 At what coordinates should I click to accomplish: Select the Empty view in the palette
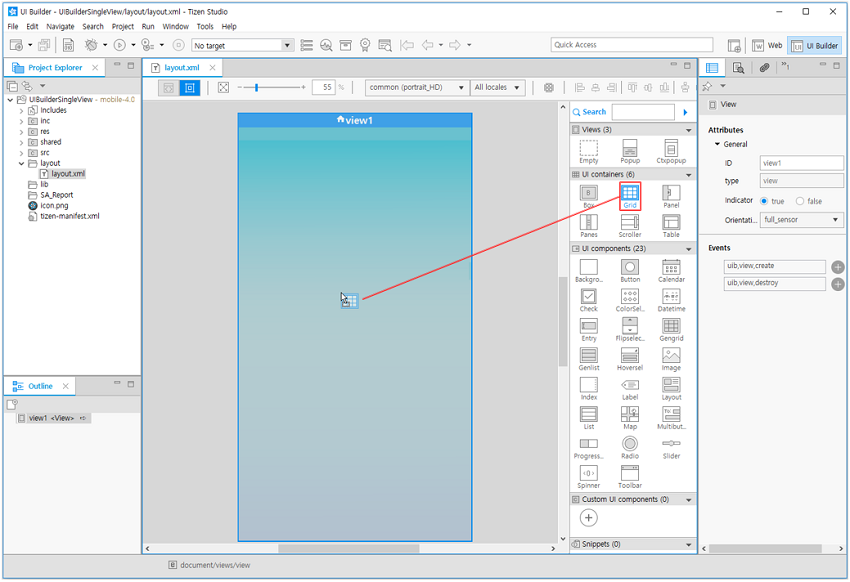[x=588, y=150]
